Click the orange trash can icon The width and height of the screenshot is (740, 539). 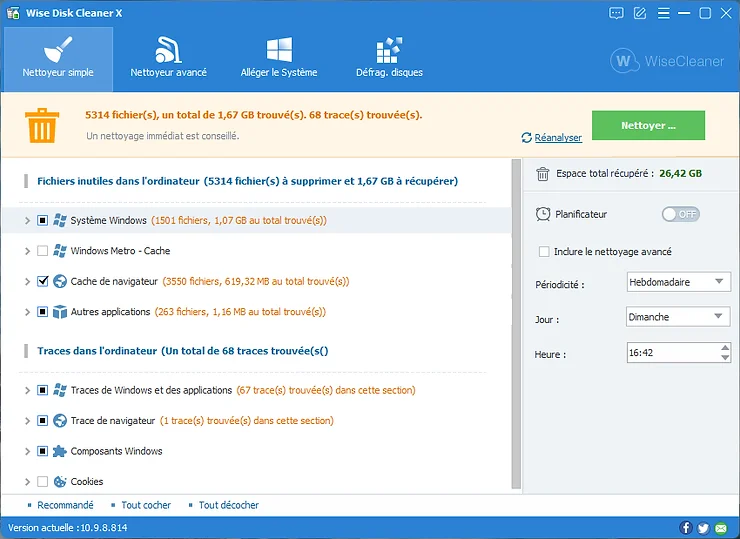pyautogui.click(x=42, y=126)
